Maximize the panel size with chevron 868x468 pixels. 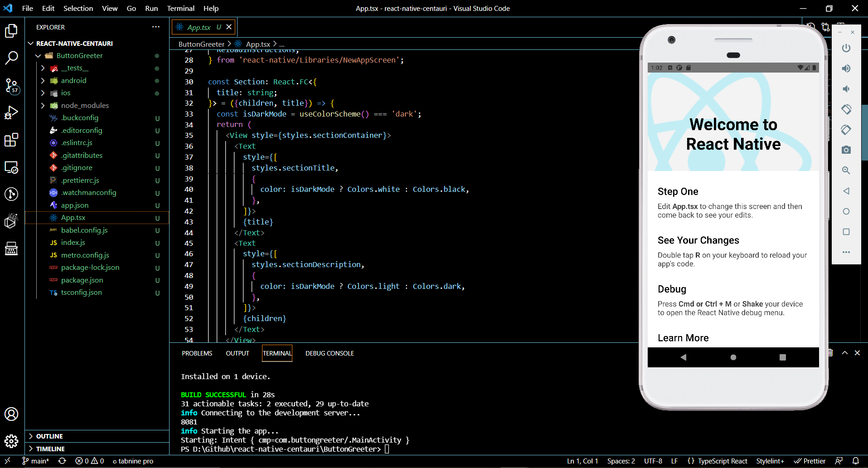(845, 353)
